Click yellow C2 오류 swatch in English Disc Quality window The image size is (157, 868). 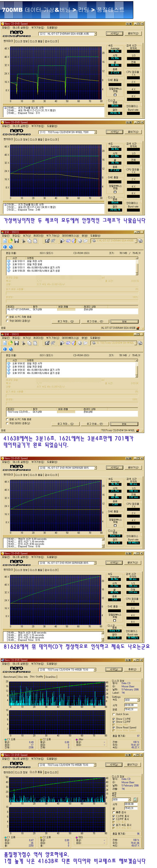(41, 739)
